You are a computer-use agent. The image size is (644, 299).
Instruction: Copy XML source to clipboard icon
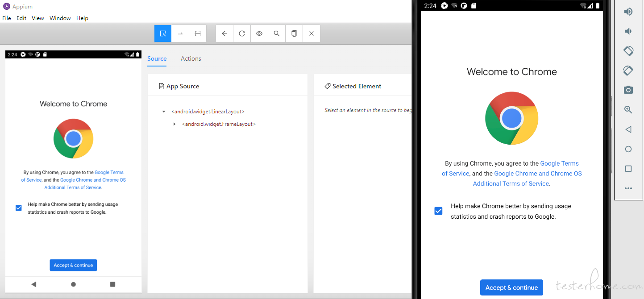[x=294, y=33]
